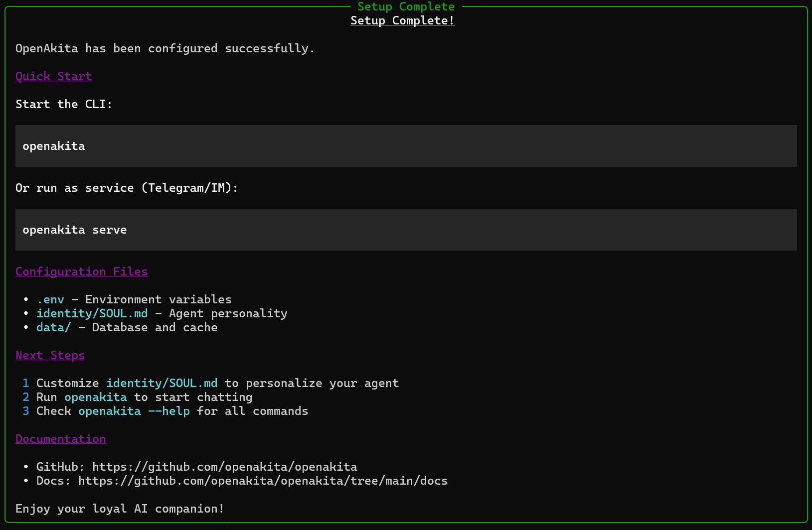Click the 'openakita serve' code block
812x530 pixels.
point(406,230)
